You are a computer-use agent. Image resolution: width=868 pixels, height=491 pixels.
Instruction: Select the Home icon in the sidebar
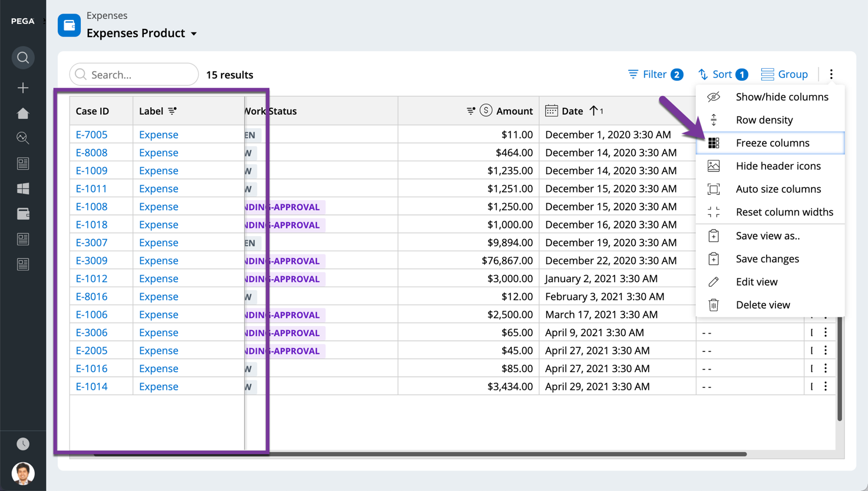click(22, 113)
